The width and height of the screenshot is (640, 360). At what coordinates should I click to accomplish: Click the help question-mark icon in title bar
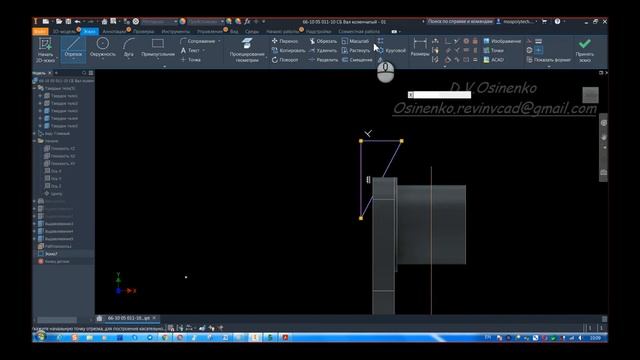(x=557, y=21)
